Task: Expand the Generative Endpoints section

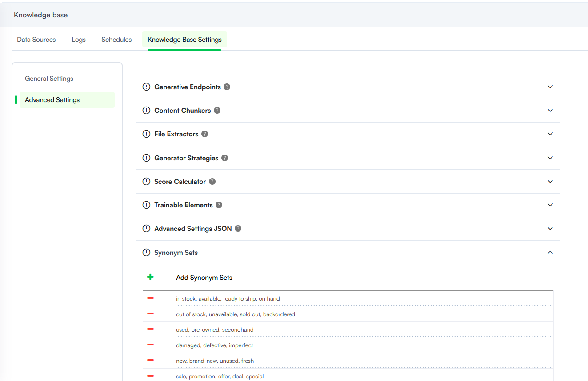Action: 550,87
